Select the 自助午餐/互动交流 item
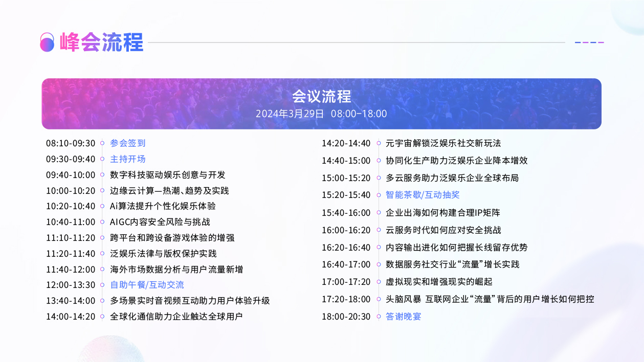644x362 pixels. point(147,285)
